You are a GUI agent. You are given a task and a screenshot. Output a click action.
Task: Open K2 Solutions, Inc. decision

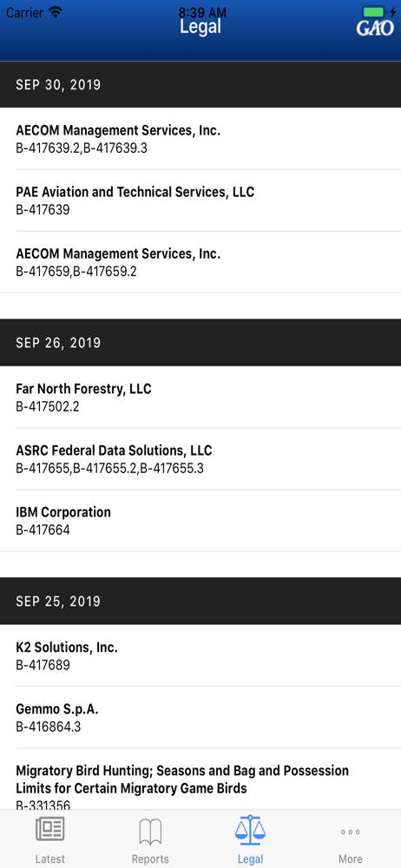tap(200, 655)
